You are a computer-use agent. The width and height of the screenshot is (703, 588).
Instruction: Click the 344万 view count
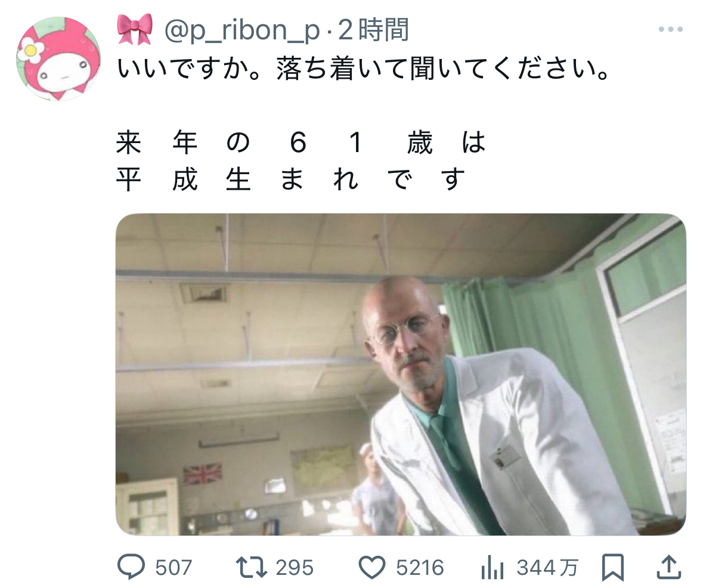click(x=547, y=568)
